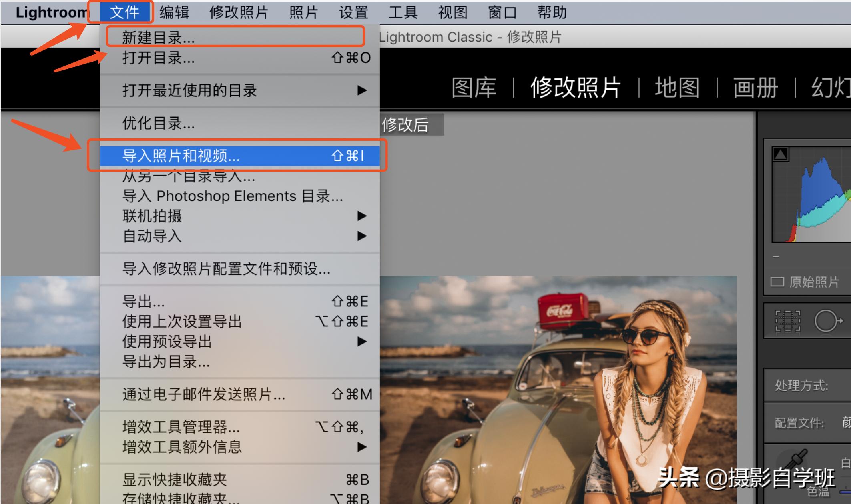Expand the 联机拍摄 submenu
Viewport: 851px width, 504px height.
(x=152, y=216)
